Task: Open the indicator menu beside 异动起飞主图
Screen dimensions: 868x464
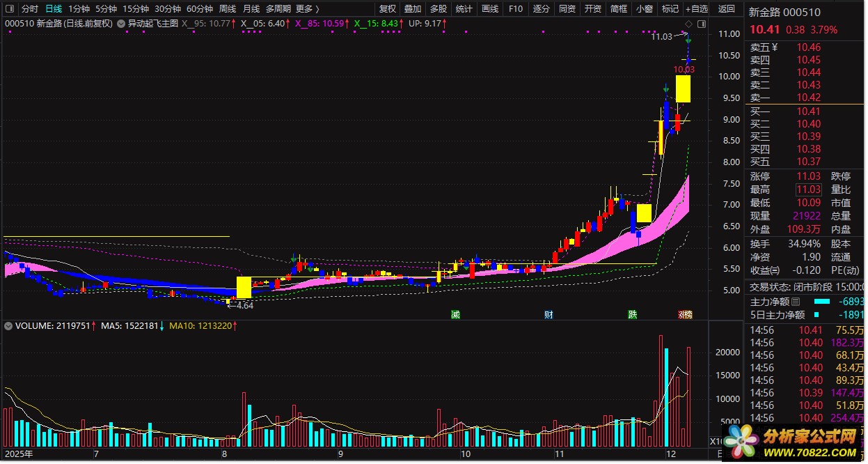Action: tap(121, 24)
